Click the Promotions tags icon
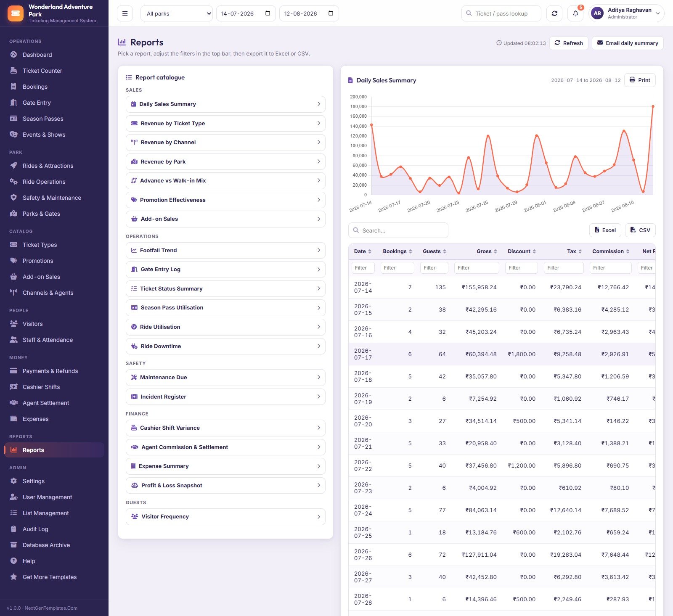The height and width of the screenshot is (616, 673). [x=14, y=261]
